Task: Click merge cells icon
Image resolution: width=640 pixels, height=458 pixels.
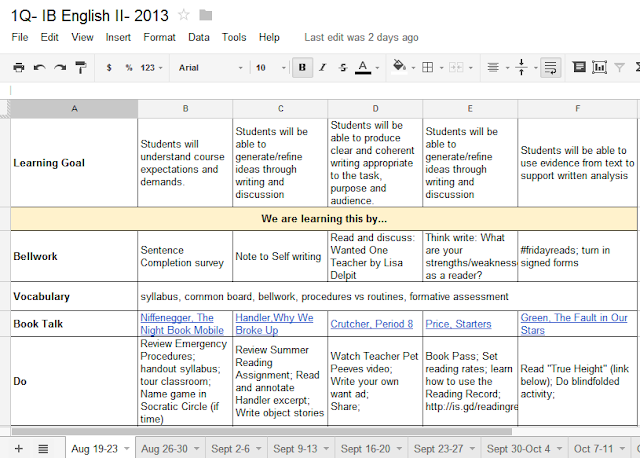Action: pyautogui.click(x=456, y=67)
